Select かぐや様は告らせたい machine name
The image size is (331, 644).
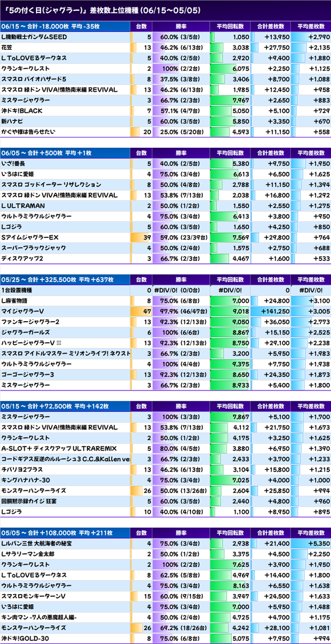pyautogui.click(x=28, y=132)
